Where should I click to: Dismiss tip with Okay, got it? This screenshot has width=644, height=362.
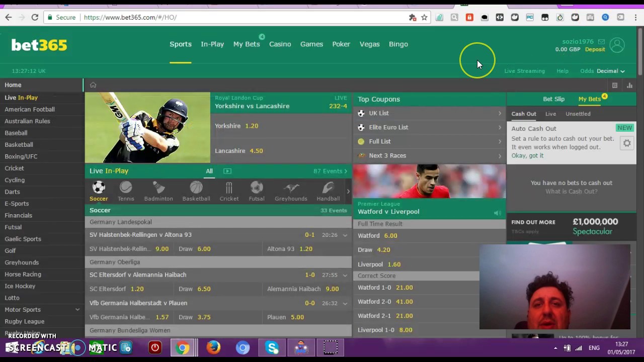click(527, 156)
